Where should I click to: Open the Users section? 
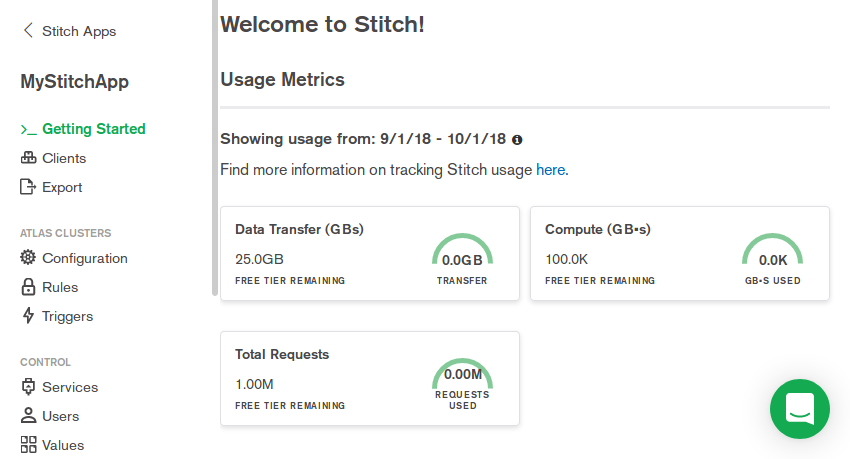coord(60,416)
